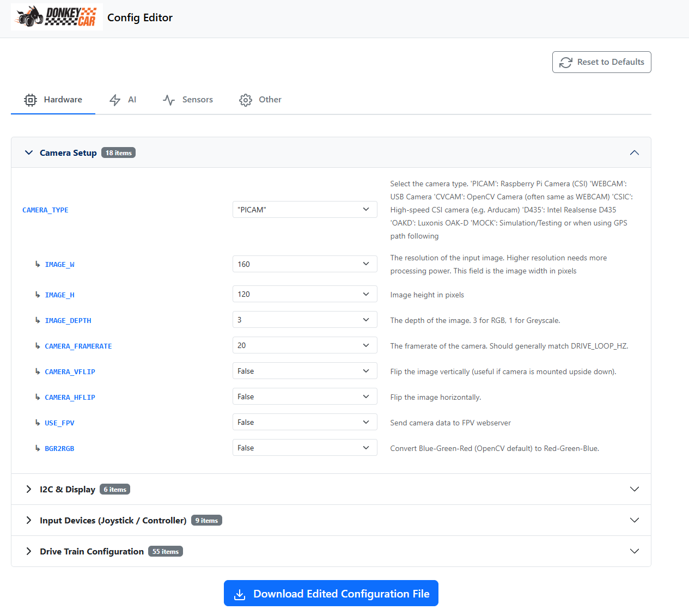The width and height of the screenshot is (689, 616).
Task: Open the Other tab
Action: [x=260, y=100]
